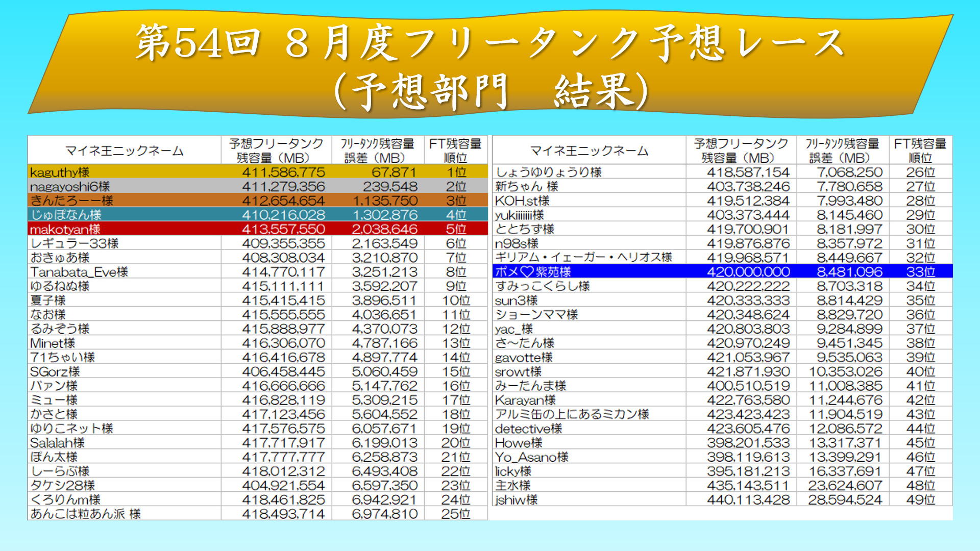Click the kaguthy様 first place row
Viewport: 980px width, 551px height.
(258, 172)
